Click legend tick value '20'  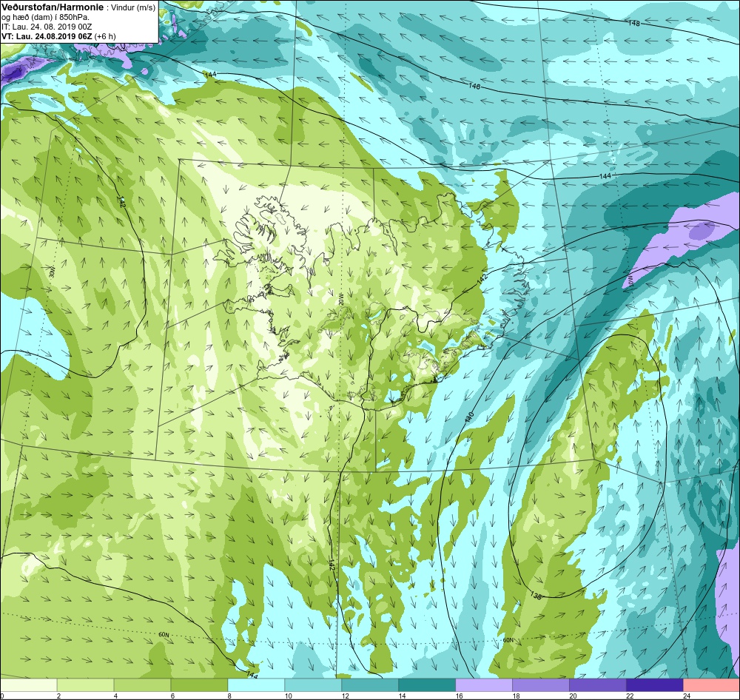click(x=573, y=696)
